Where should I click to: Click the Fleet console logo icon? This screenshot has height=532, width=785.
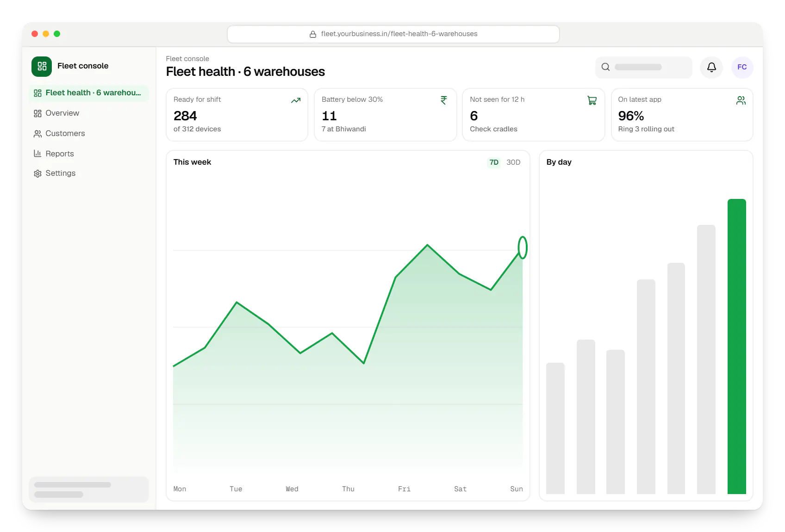[42, 66]
